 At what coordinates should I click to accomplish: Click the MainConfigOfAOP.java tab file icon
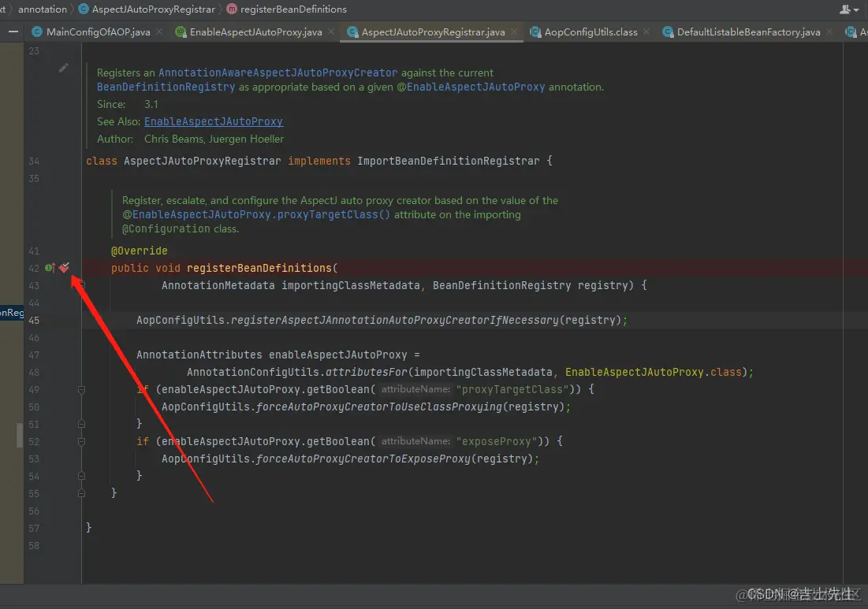37,32
